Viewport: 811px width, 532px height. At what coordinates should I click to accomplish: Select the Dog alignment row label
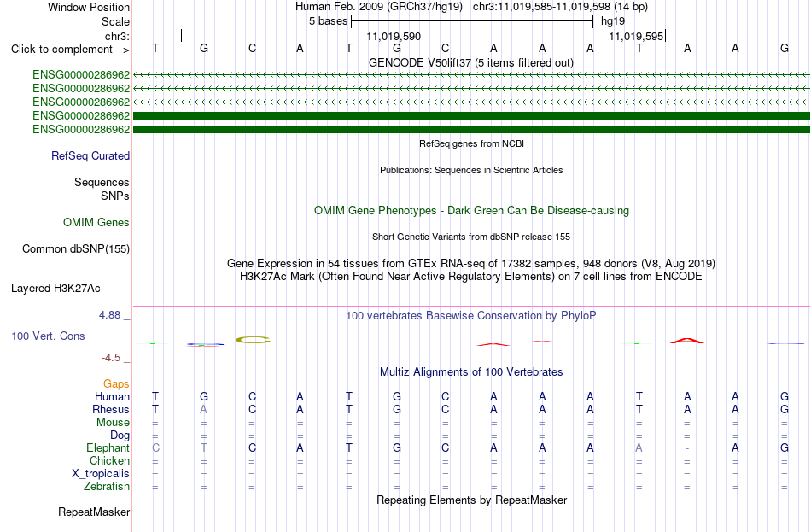[x=120, y=436]
